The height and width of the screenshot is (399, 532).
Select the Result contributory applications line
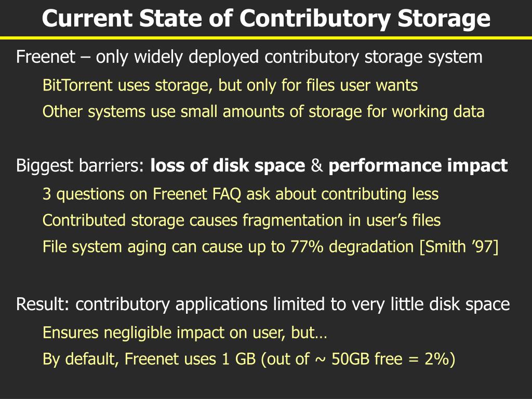(x=263, y=304)
